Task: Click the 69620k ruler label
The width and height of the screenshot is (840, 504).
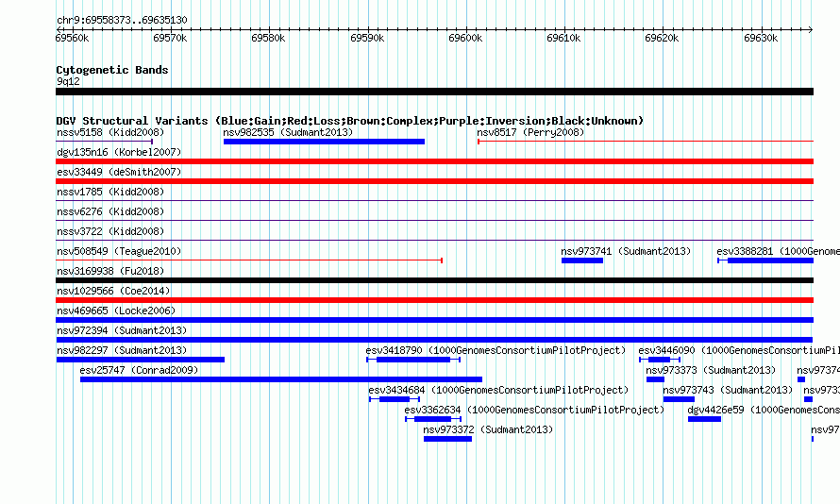Action: (662, 38)
